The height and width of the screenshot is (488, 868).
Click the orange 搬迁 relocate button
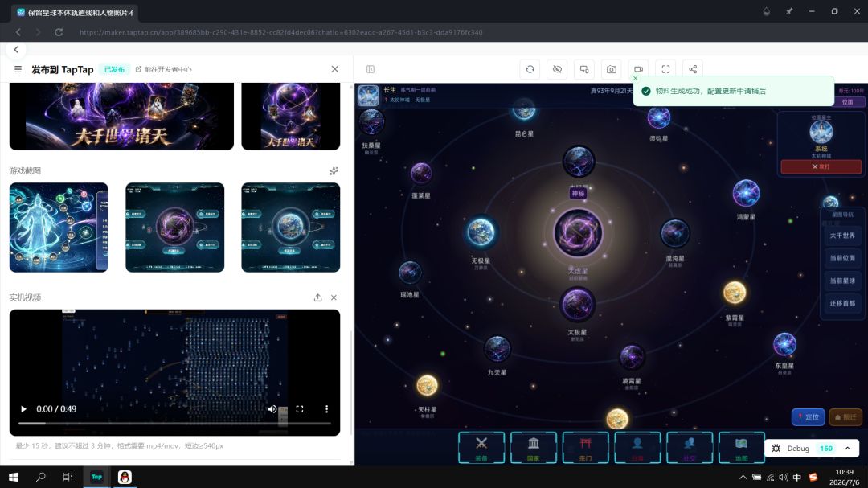coord(845,417)
